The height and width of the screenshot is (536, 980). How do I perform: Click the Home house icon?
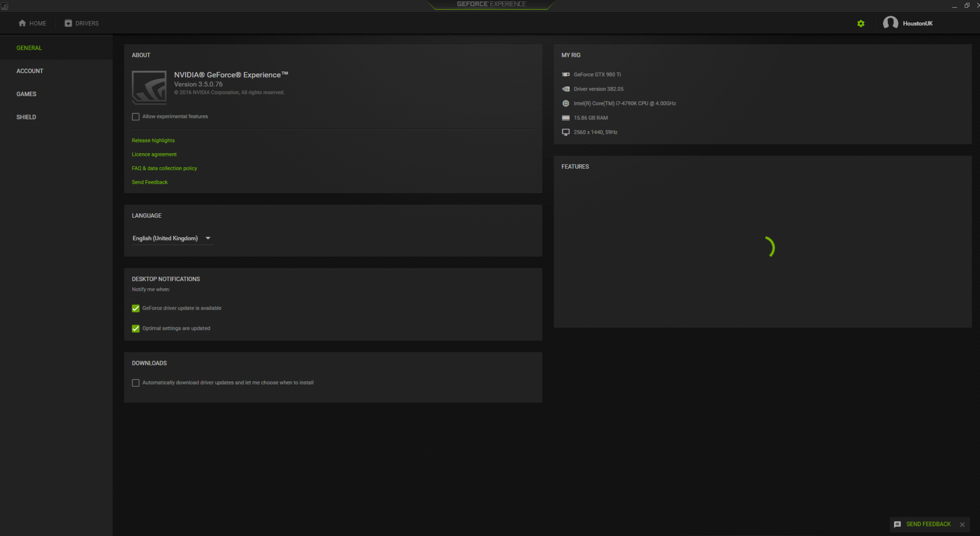(x=22, y=23)
